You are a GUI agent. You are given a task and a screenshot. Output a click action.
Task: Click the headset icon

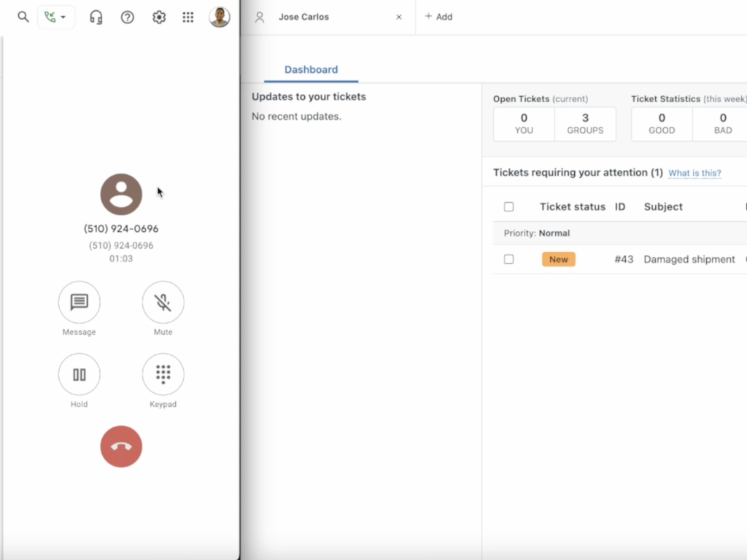tap(96, 17)
